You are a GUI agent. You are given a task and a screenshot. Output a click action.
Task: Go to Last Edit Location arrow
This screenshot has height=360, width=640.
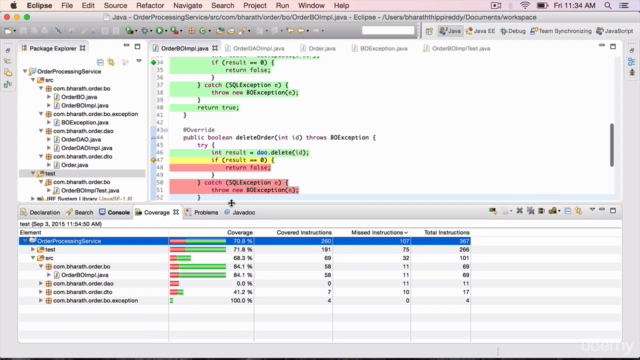(x=290, y=31)
